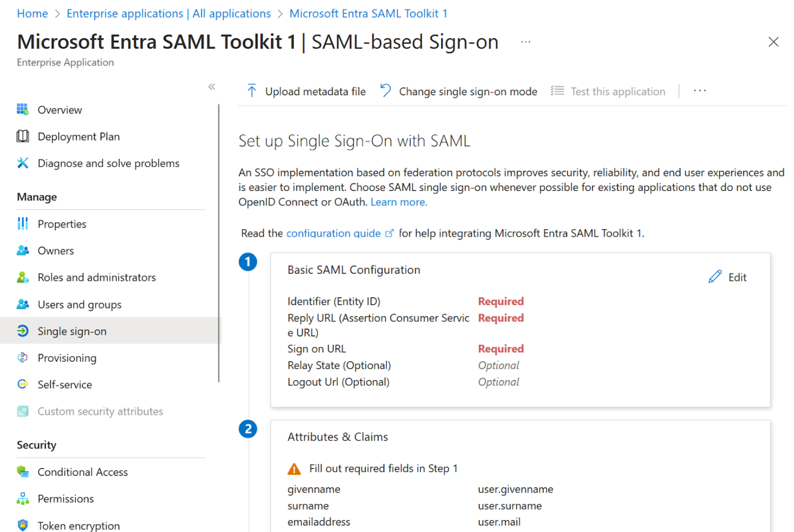This screenshot has height=532, width=794.
Task: Click the user.surname claim value
Action: [510, 505]
